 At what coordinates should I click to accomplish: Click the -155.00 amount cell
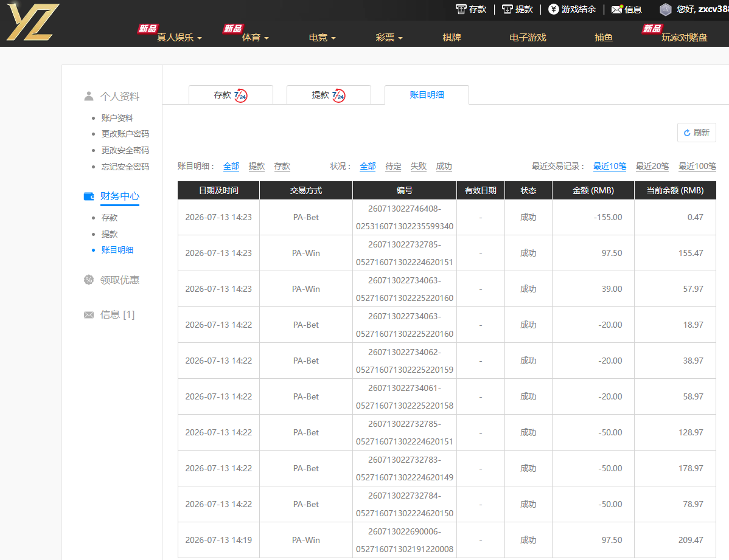pos(593,218)
